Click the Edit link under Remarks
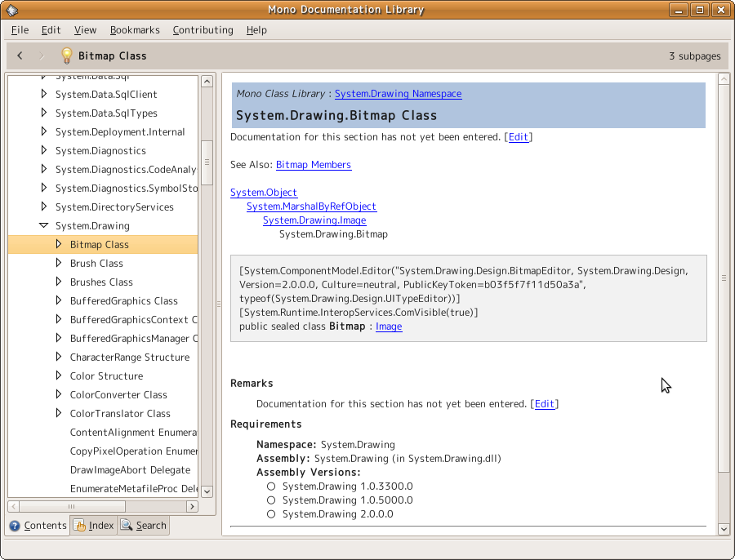This screenshot has width=735, height=560. click(545, 404)
